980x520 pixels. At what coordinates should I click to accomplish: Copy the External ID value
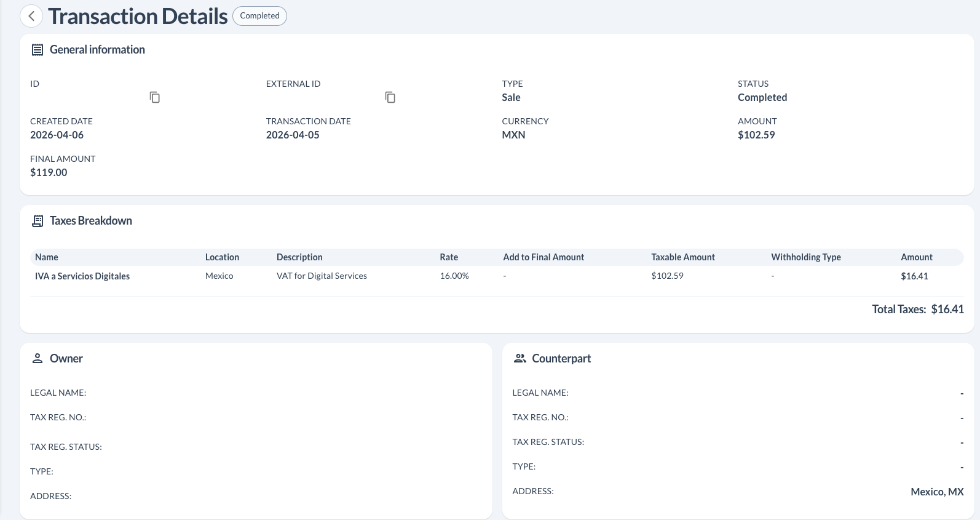390,97
